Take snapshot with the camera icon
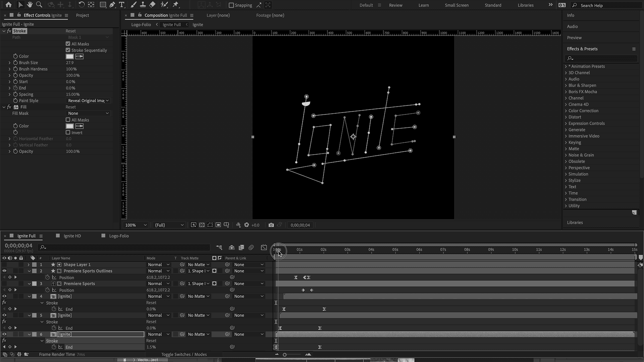This screenshot has height=362, width=644. [271, 225]
